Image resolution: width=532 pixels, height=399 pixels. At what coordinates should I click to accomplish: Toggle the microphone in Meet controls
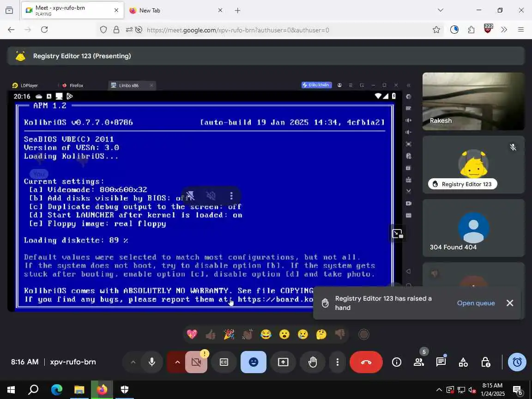(x=152, y=362)
